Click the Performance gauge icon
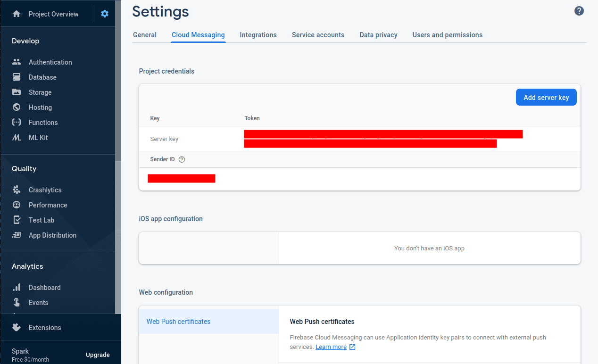Viewport: 598px width, 364px height. tap(17, 205)
